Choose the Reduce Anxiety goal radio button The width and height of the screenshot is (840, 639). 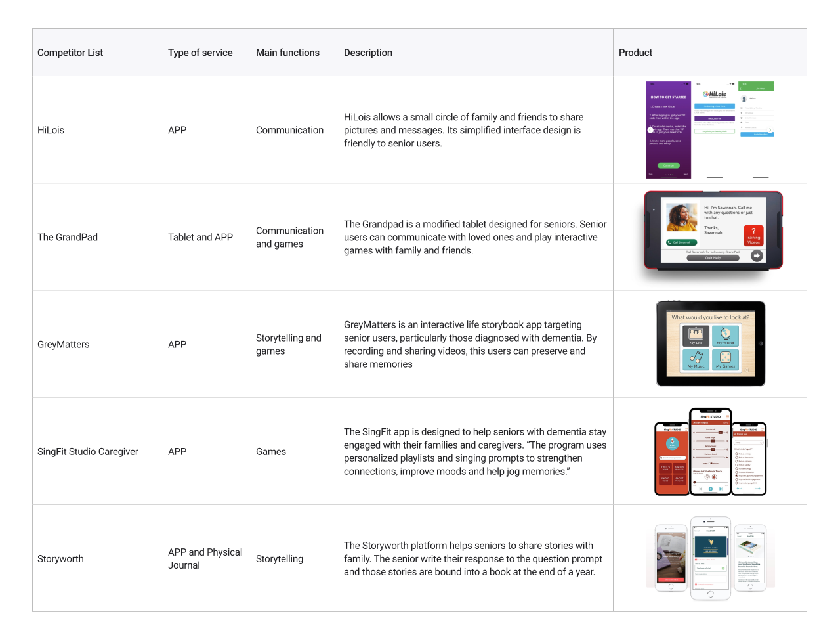pyautogui.click(x=737, y=454)
